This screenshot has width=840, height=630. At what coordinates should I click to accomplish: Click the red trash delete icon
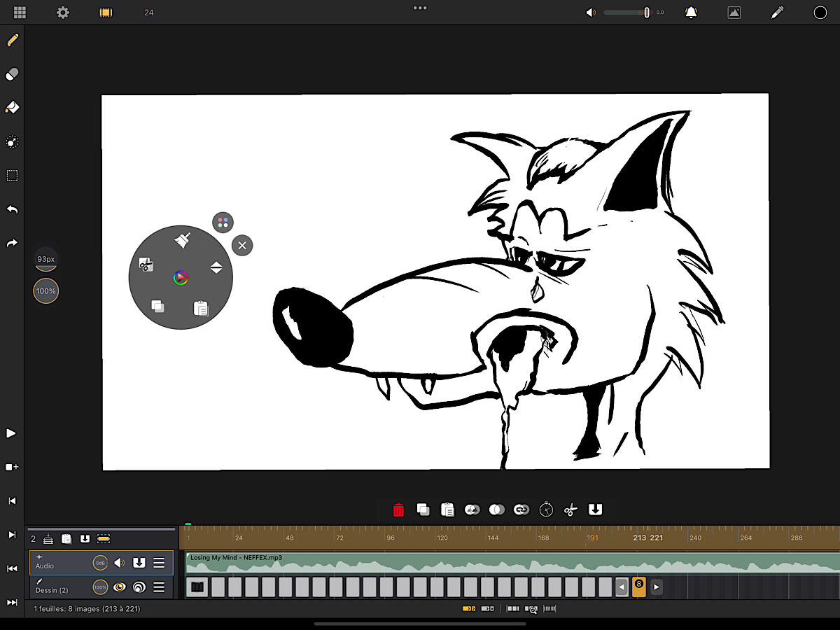tap(398, 510)
